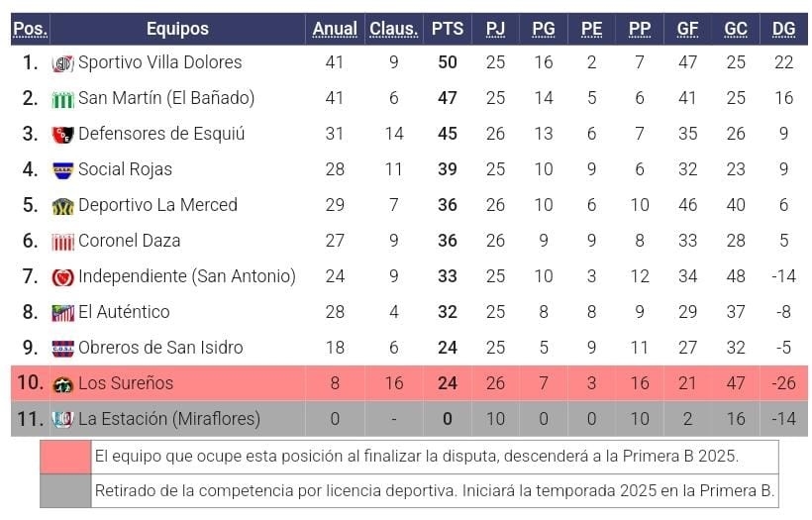The image size is (812, 520).
Task: Click the Social Rojas team crest
Action: point(63,170)
